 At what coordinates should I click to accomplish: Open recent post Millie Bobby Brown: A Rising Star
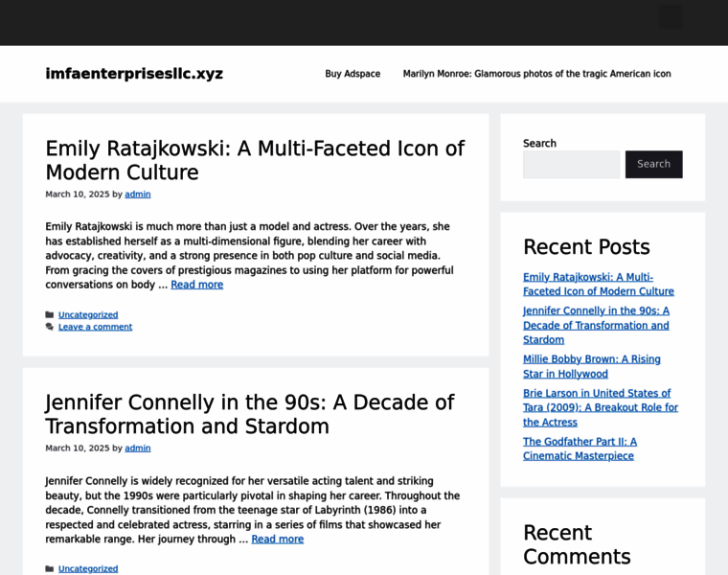[x=592, y=366]
